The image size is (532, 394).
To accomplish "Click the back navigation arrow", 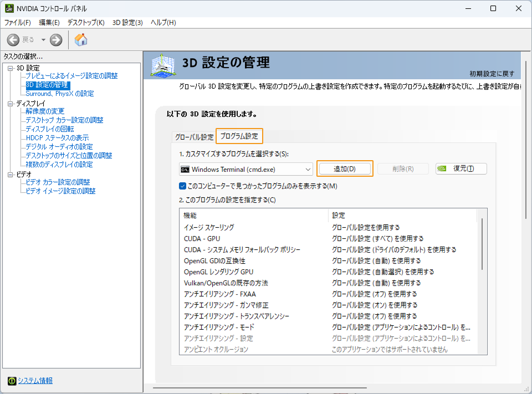I will point(12,39).
